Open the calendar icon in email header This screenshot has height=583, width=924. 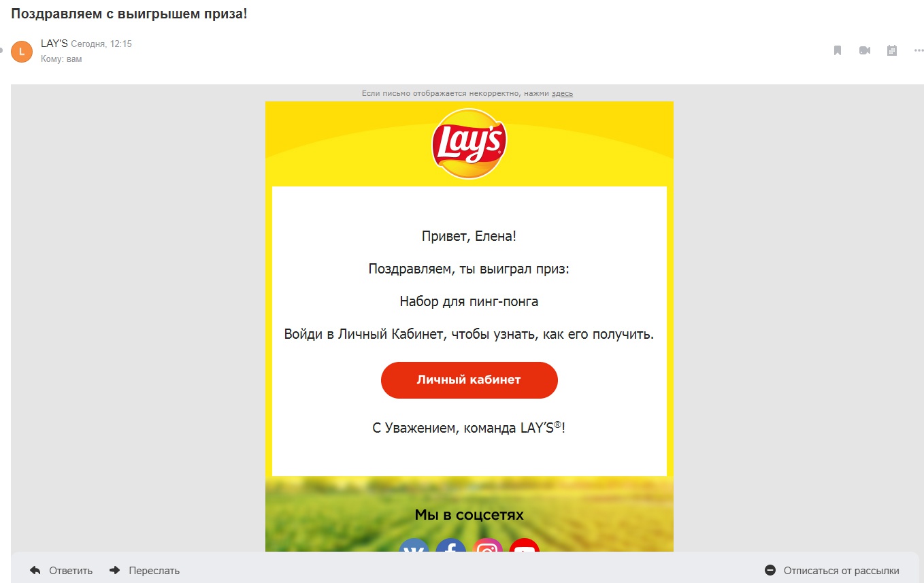(x=892, y=50)
